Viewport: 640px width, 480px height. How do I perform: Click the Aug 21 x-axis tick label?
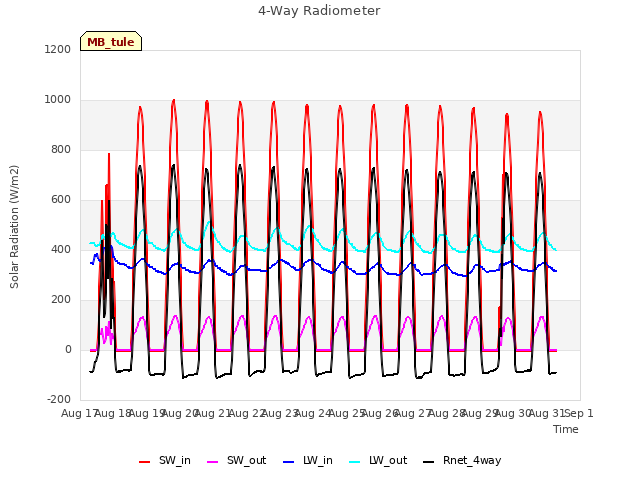213,413
